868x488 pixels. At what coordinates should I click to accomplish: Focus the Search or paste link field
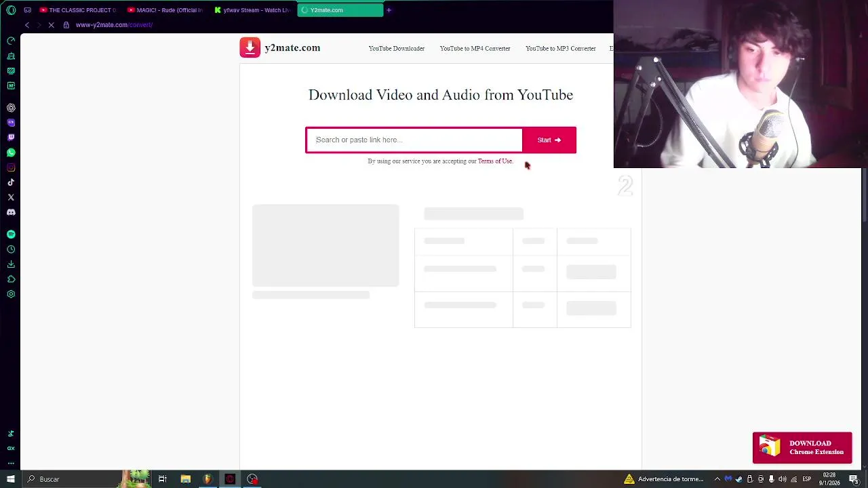414,140
